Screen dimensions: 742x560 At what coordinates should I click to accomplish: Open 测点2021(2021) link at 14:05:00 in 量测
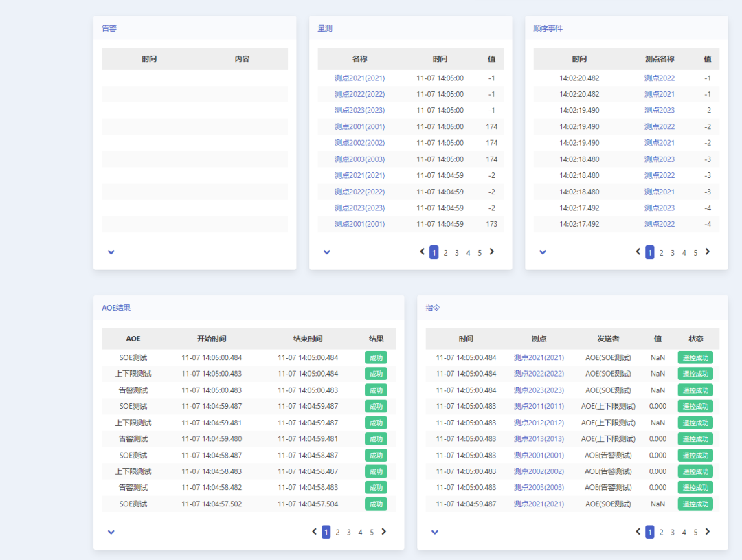pyautogui.click(x=359, y=78)
